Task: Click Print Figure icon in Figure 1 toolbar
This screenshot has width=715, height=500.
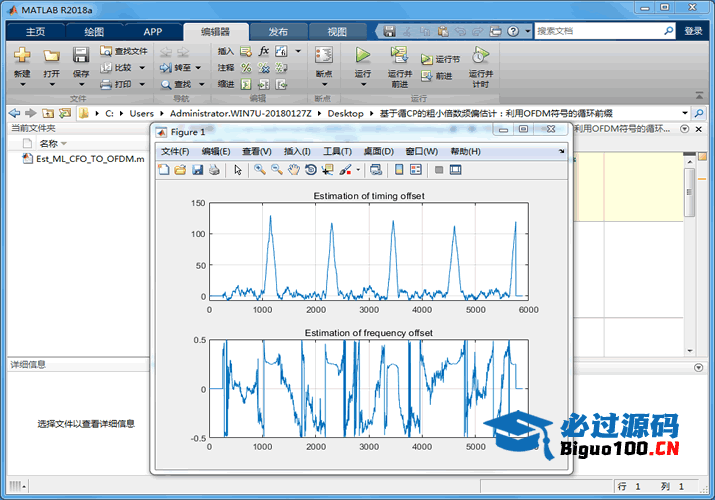Action: pyautogui.click(x=214, y=170)
